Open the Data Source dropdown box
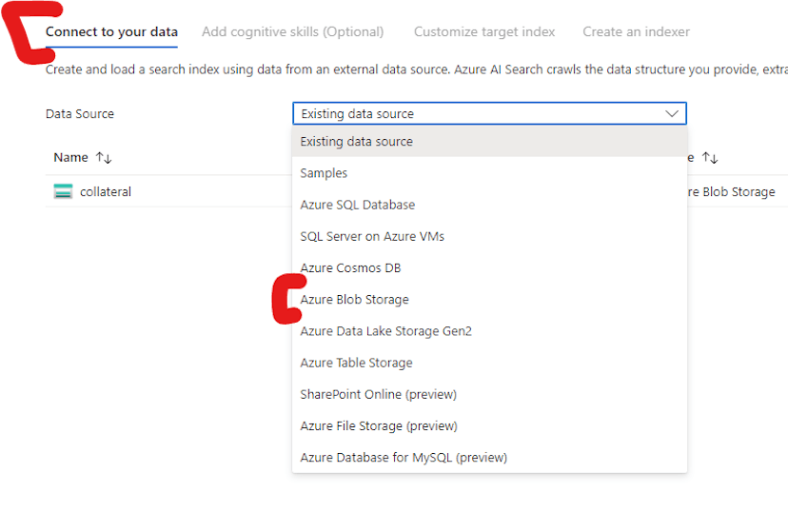This screenshot has height=532, width=788. pyautogui.click(x=489, y=114)
